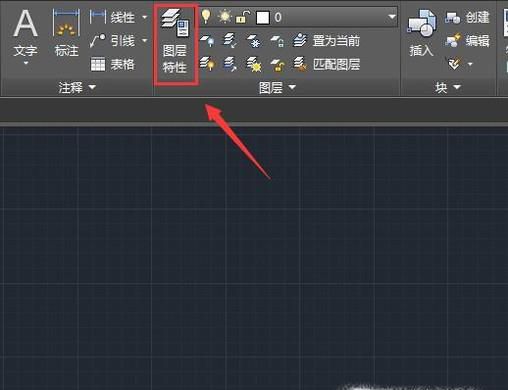Open the 线性 dimension type dropdown arrow

click(x=144, y=17)
